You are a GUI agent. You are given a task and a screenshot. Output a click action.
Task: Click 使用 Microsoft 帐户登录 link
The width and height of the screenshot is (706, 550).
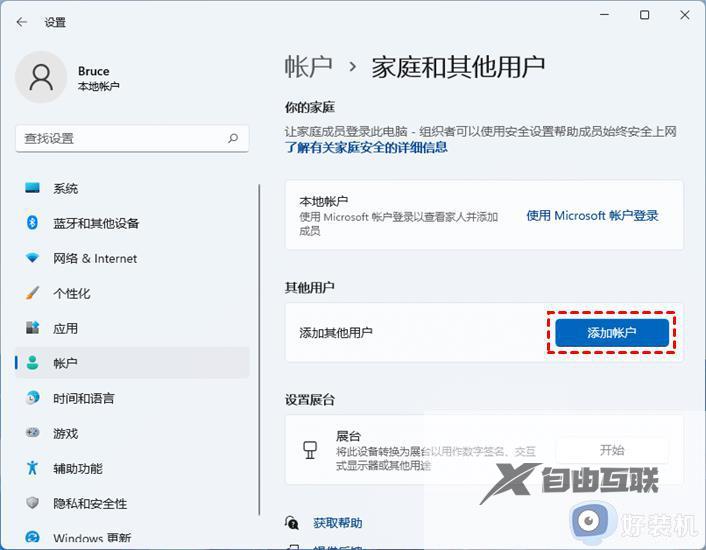(x=592, y=216)
